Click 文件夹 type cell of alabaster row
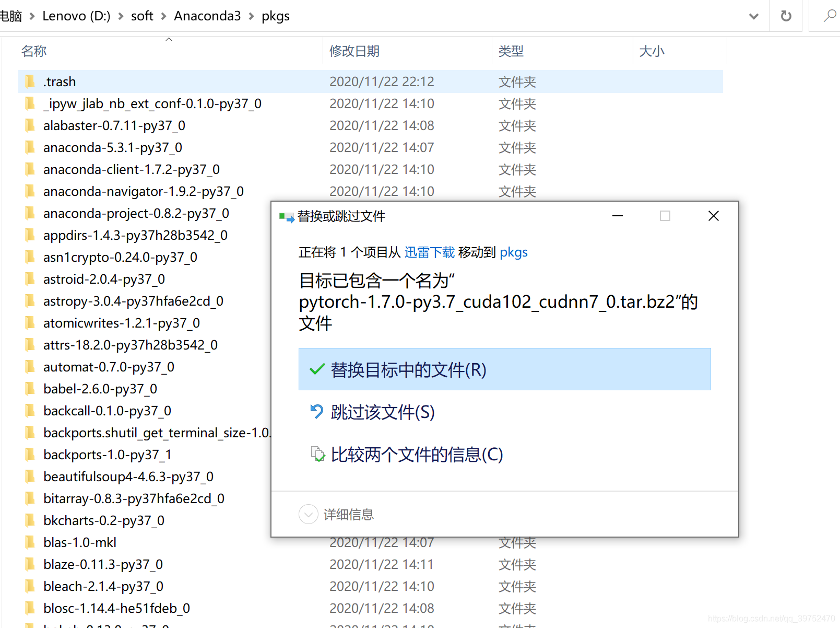This screenshot has width=840, height=628. (517, 125)
